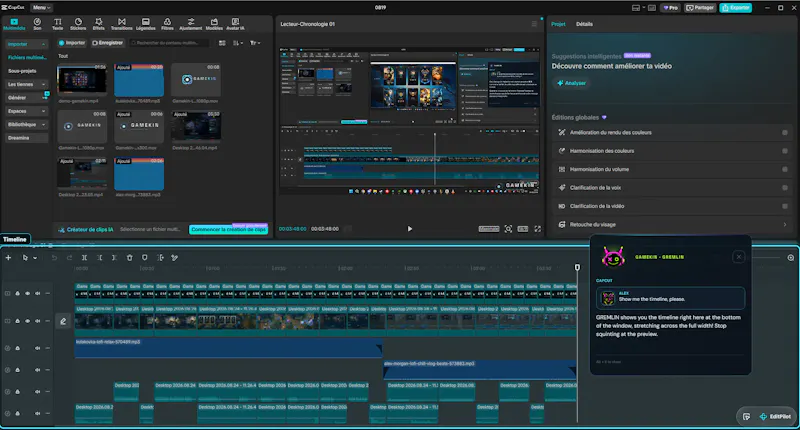Zoom the timeline with magnifier icon
The height and width of the screenshot is (430, 800).
tap(790, 258)
